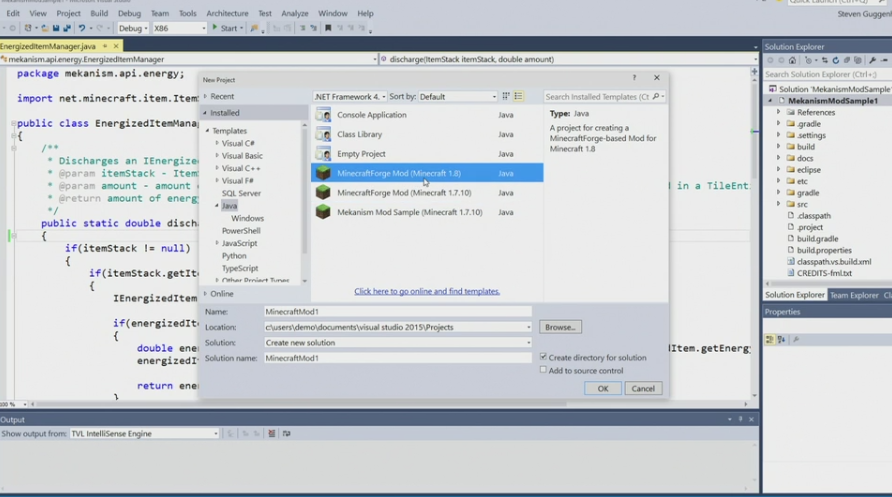Switch template list to small icons view
The width and height of the screenshot is (892, 497).
coord(506,97)
